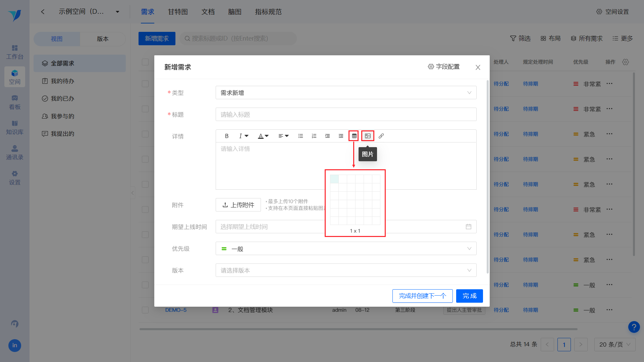Open the font color picker arrow
This screenshot has height=362, width=644.
click(x=267, y=136)
